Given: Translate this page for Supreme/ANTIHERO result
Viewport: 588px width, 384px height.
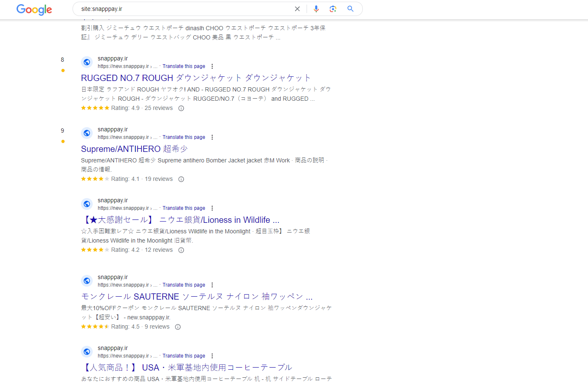Looking at the screenshot, I should click(x=184, y=137).
